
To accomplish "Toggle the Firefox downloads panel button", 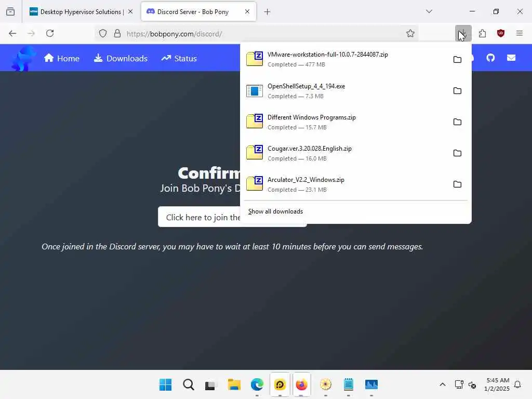I will click(x=463, y=33).
